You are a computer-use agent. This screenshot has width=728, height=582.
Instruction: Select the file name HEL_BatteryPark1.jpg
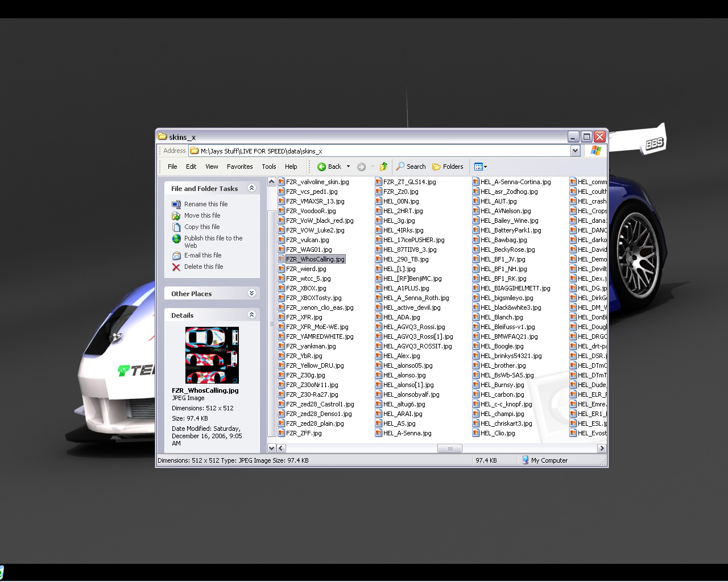click(x=511, y=230)
